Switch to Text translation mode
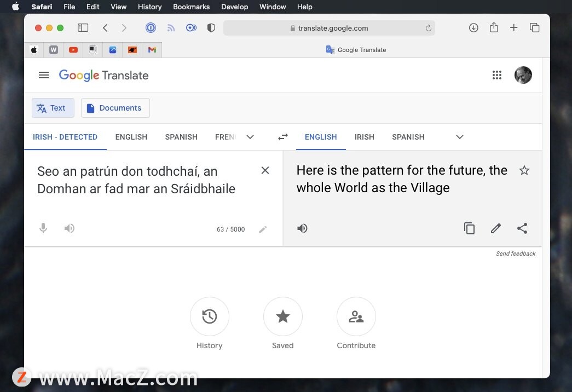Image resolution: width=572 pixels, height=392 pixels. click(53, 108)
